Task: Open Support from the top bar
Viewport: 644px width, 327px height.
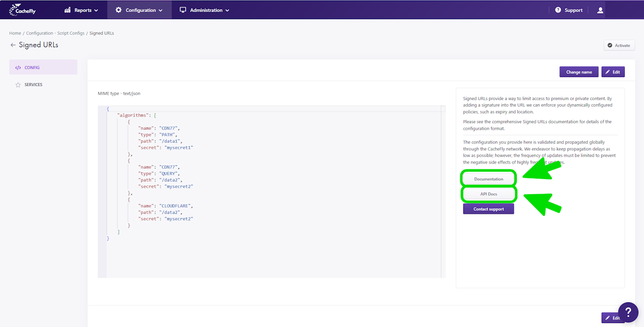Action: click(569, 10)
